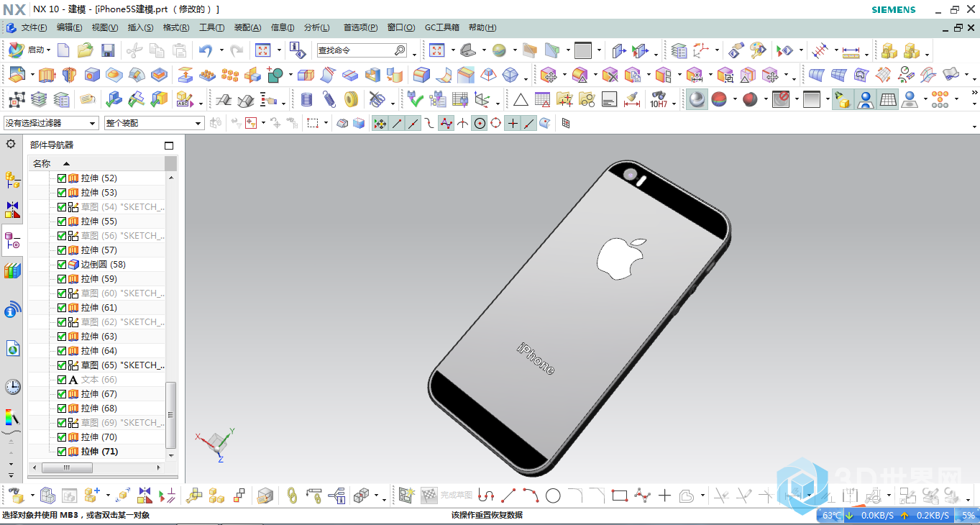Screen dimensions: 980x525
Task: Sort navigator by the 名称 column header
Action: coord(97,163)
